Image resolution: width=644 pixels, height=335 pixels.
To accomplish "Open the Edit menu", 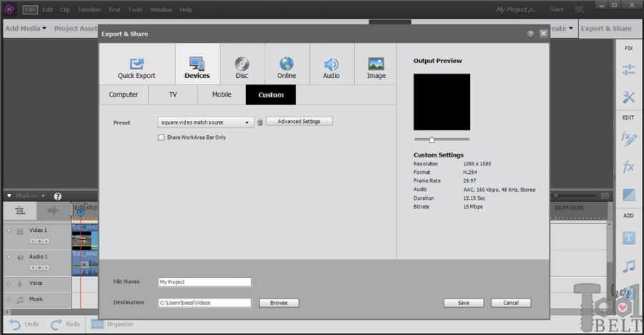I will point(48,9).
